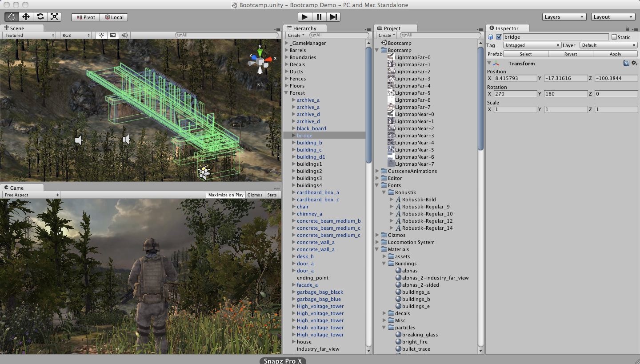Open the Textured draw mode dropdown

pyautogui.click(x=29, y=35)
